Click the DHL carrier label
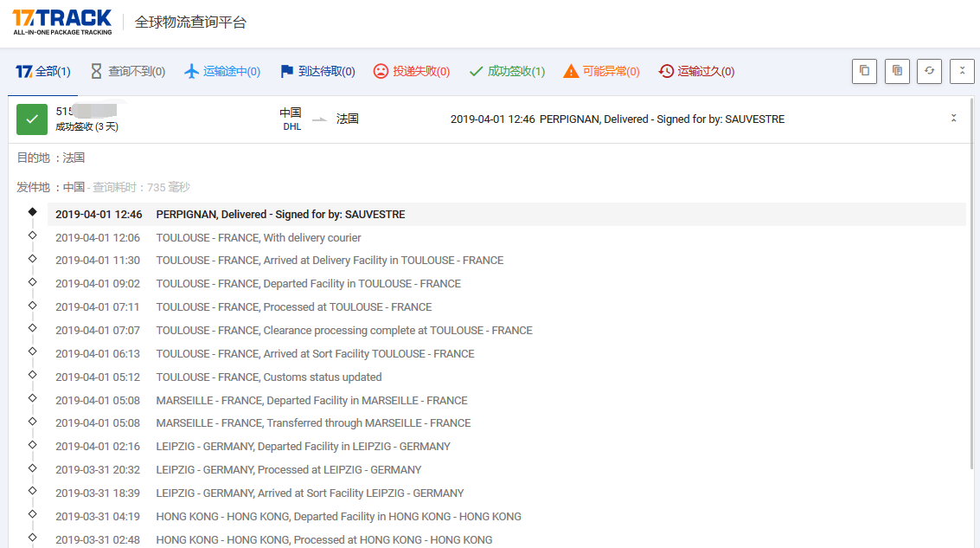980x548 pixels. point(291,126)
